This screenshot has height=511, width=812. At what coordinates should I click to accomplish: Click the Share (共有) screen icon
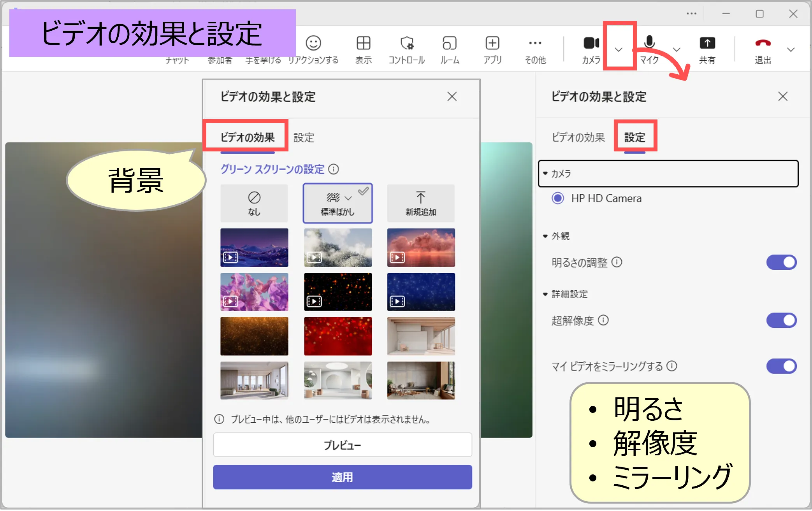tap(707, 43)
